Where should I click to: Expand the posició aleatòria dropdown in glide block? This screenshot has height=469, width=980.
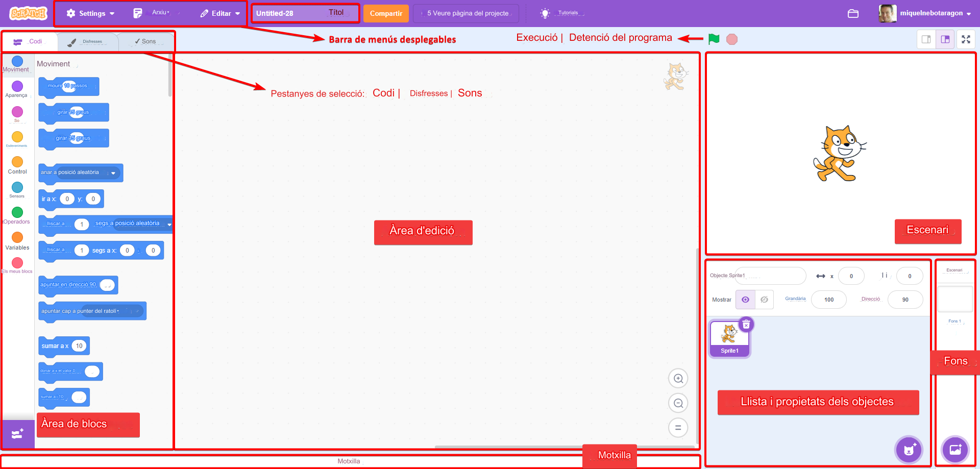[169, 224]
